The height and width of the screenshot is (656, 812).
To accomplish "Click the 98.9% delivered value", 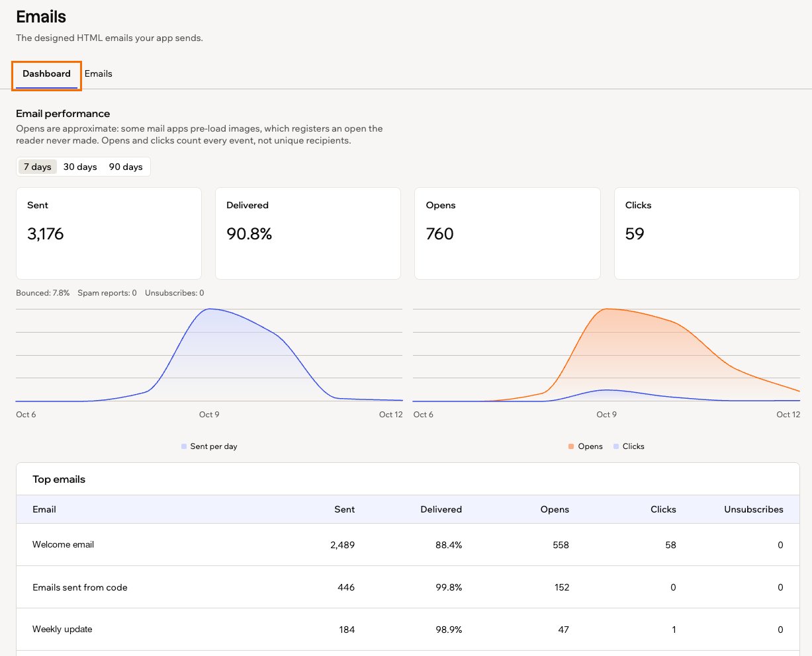I will pos(449,630).
